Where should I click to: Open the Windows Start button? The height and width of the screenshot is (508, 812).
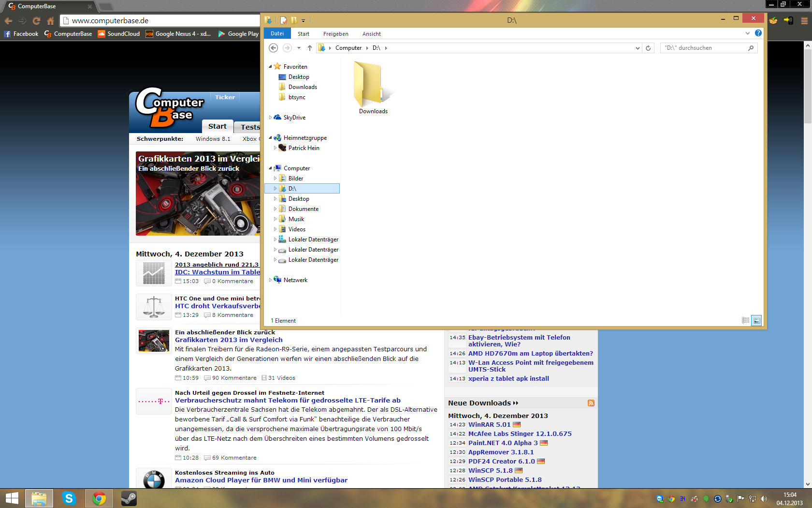[12, 498]
